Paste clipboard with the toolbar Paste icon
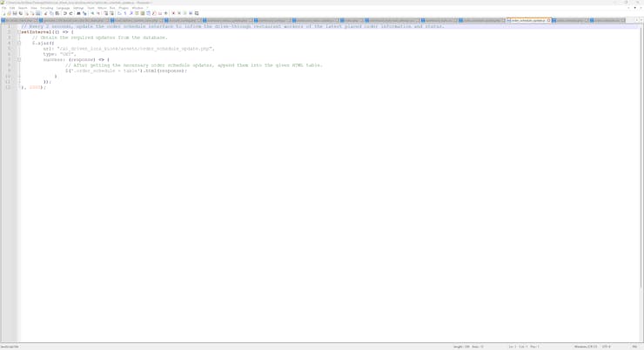This screenshot has width=644, height=350. pyautogui.click(x=57, y=13)
